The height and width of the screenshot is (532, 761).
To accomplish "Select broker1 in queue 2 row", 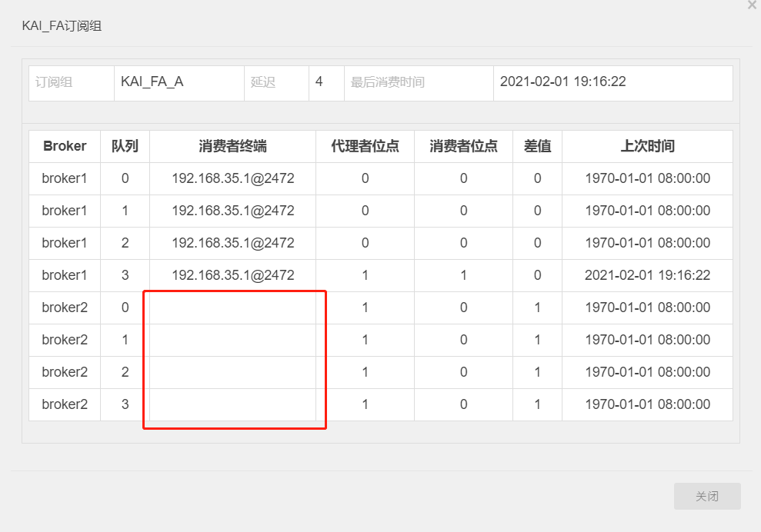I will point(65,243).
